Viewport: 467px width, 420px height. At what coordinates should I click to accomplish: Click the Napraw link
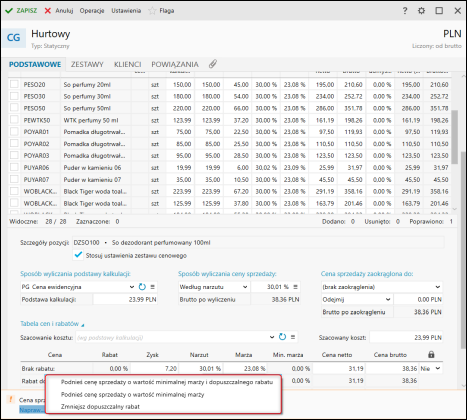pos(31,410)
